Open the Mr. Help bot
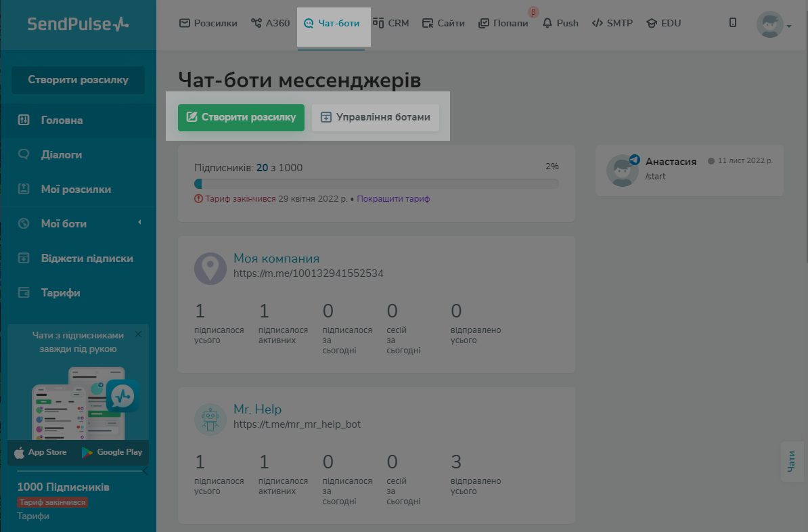Image resolution: width=808 pixels, height=532 pixels. point(257,409)
